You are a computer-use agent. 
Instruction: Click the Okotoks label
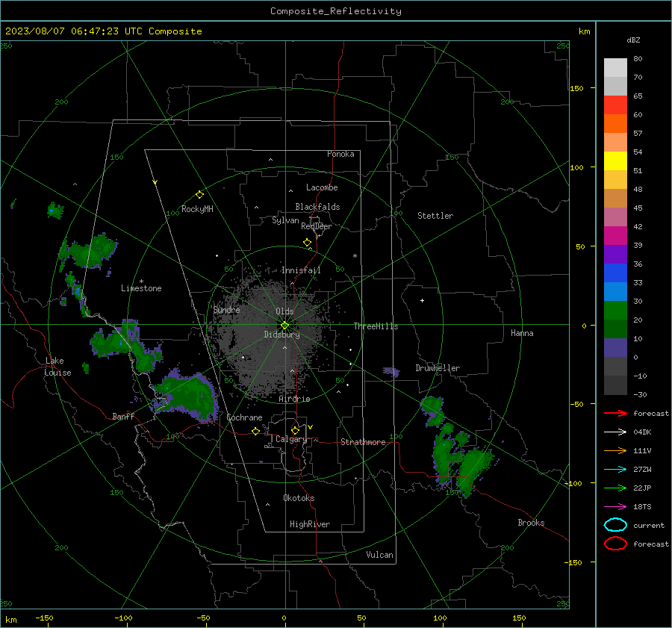[x=299, y=498]
